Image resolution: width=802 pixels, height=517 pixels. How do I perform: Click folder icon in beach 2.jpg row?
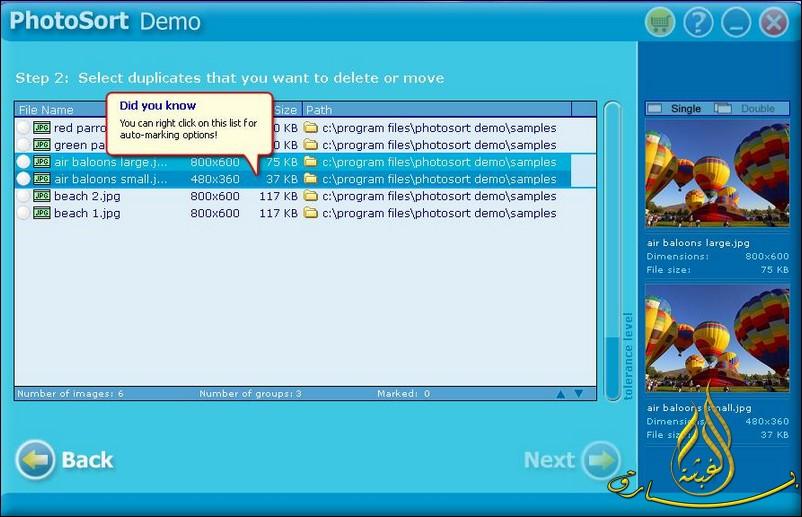(310, 195)
